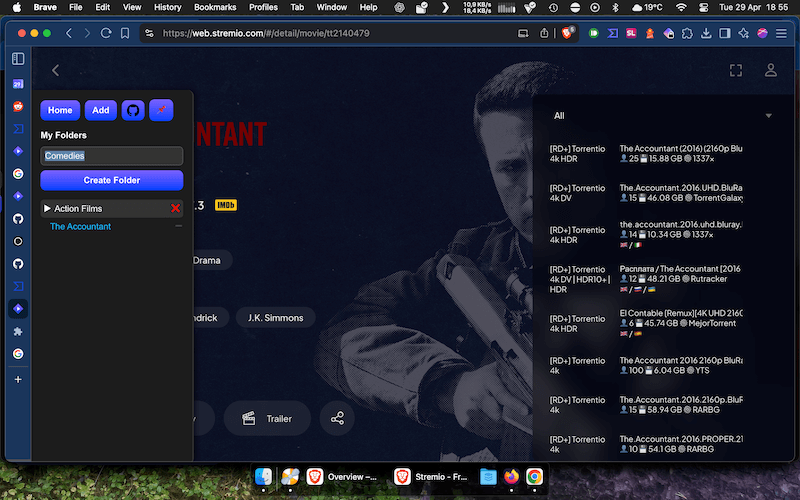Open Firefox from the Dock
The height and width of the screenshot is (500, 800).
(511, 477)
